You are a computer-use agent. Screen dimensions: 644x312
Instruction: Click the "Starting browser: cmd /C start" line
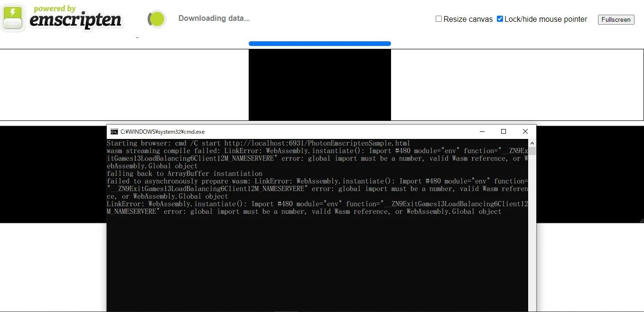[x=259, y=143]
